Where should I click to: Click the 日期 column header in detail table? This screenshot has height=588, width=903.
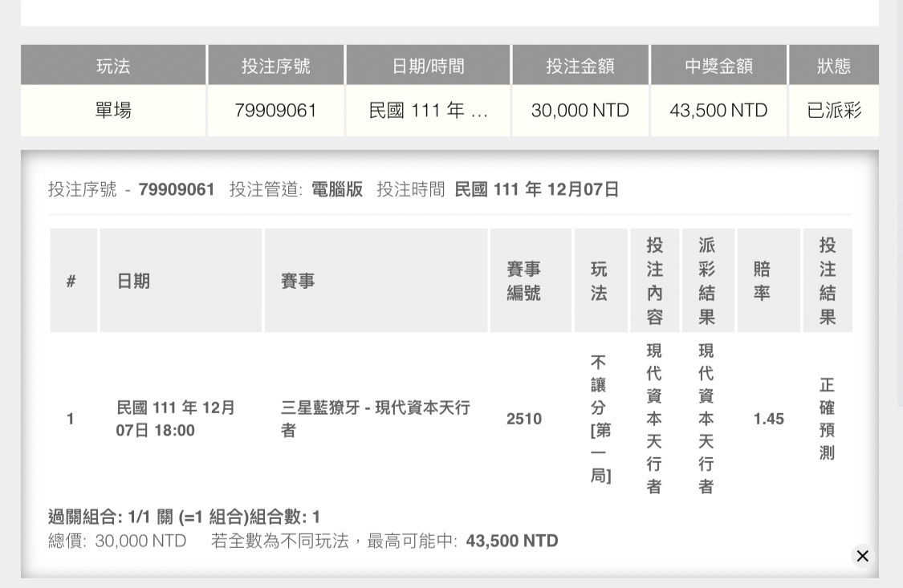181,280
